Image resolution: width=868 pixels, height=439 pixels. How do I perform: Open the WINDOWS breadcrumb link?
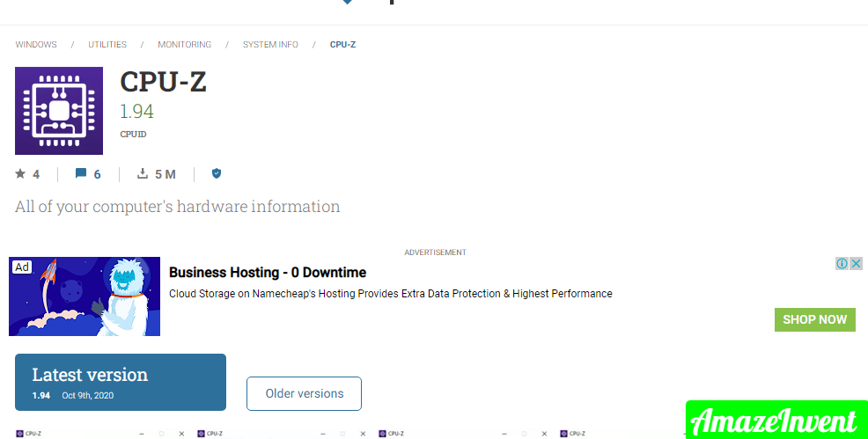(36, 44)
